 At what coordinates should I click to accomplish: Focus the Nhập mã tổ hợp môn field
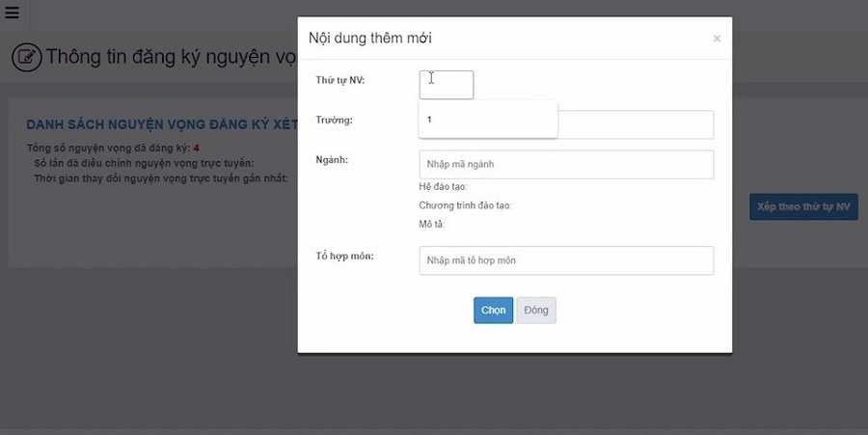point(566,260)
